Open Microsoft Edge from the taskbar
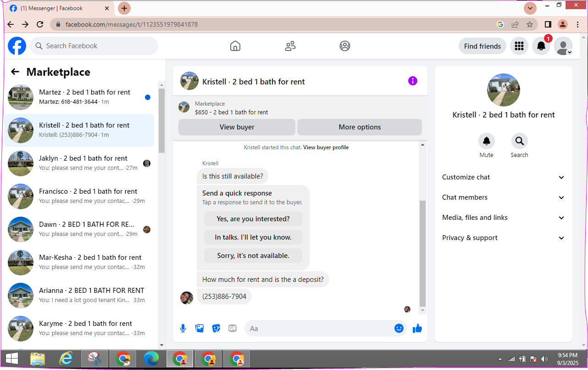Image resolution: width=588 pixels, height=370 pixels. pos(151,359)
